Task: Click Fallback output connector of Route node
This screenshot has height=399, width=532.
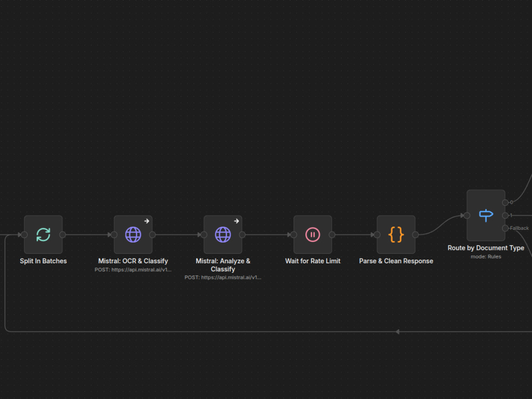Action: coord(505,228)
